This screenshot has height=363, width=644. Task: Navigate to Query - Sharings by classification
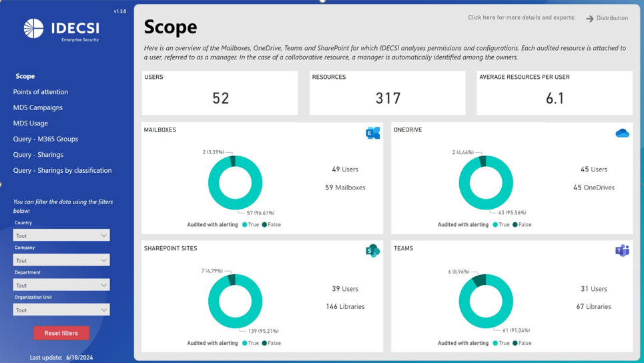62,170
